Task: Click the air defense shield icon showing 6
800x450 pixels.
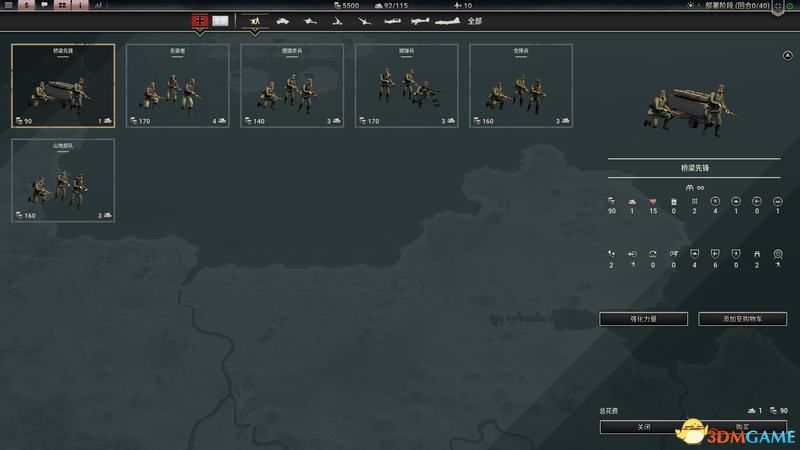Action: [x=715, y=254]
